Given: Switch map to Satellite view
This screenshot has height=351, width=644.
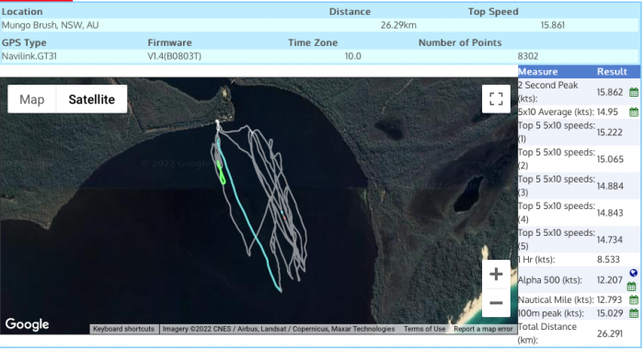Looking at the screenshot, I should point(92,99).
